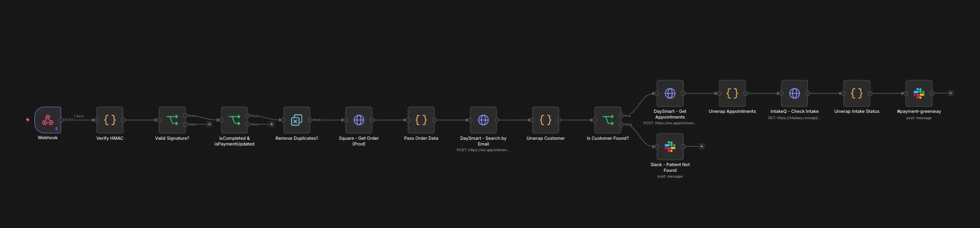This screenshot has height=228, width=980.
Task: Click the 'Remove Duplicates1' label text
Action: point(296,138)
